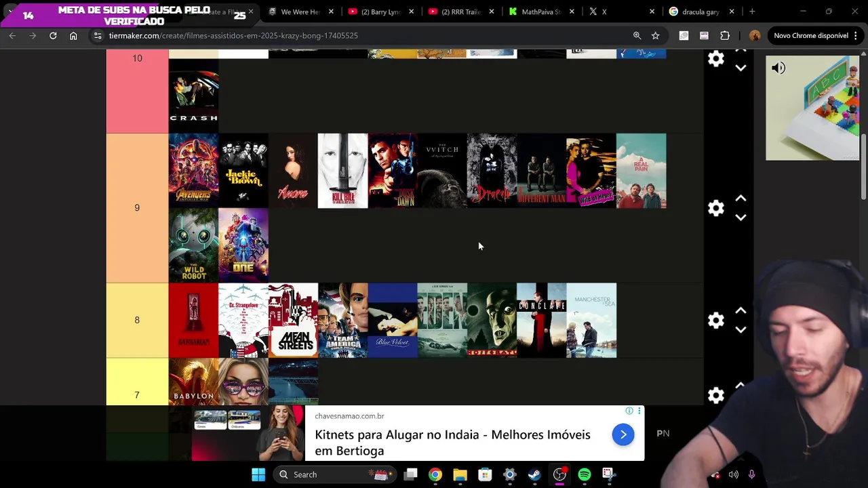This screenshot has width=868, height=488.
Task: Click the orange tier 9 label
Action: point(137,208)
